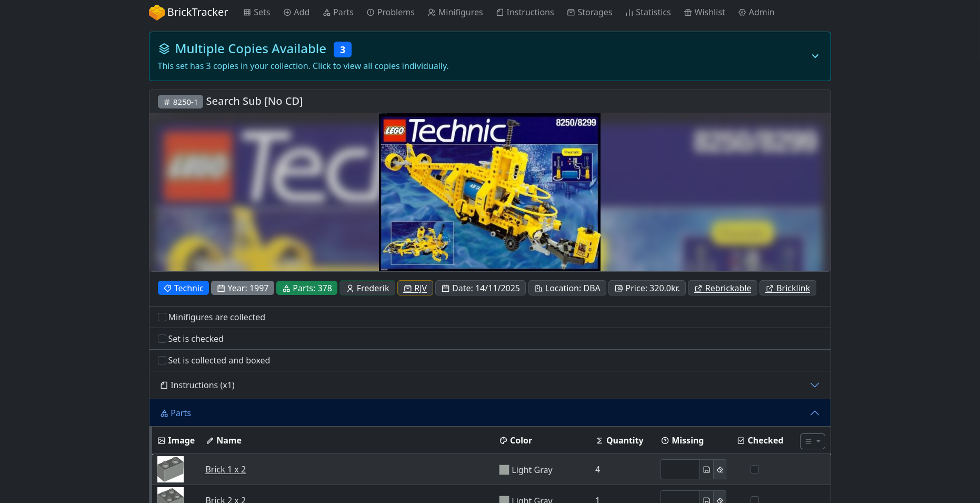Click the blue copies count badge showing 3
The image size is (980, 503).
[x=342, y=50]
